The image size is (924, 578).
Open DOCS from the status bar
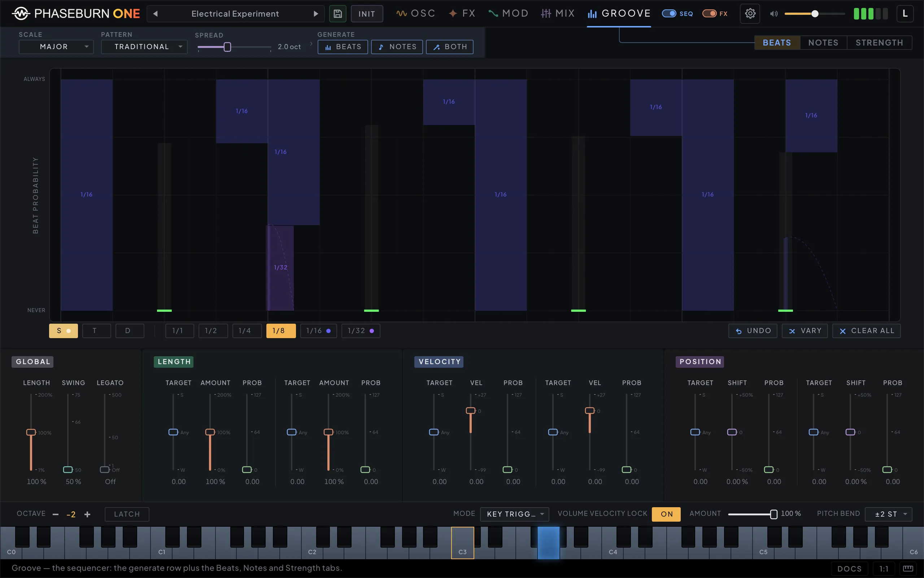pyautogui.click(x=849, y=569)
